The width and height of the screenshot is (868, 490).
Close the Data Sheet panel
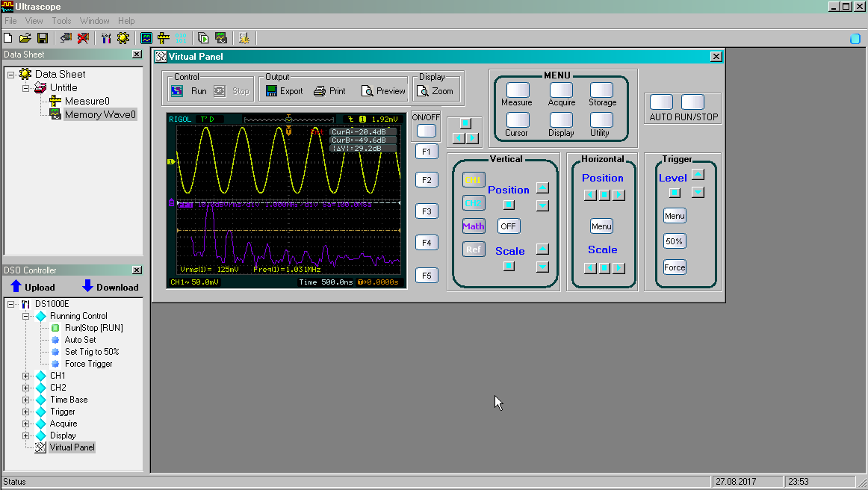pyautogui.click(x=137, y=55)
